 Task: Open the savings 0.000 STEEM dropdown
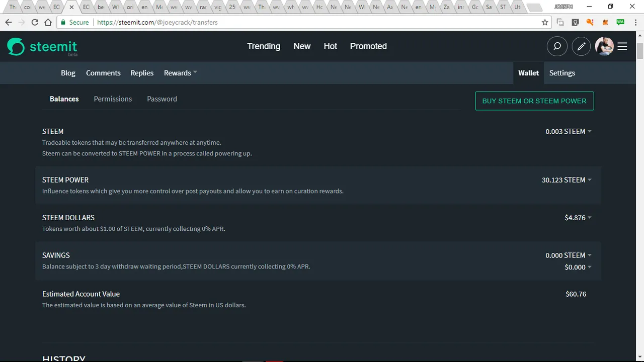pyautogui.click(x=569, y=255)
